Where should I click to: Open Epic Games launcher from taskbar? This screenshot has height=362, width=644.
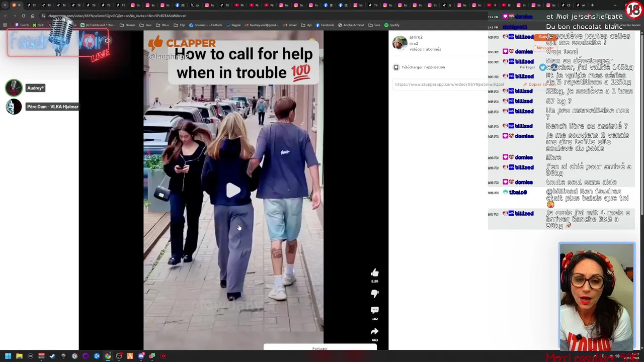pyautogui.click(x=63, y=356)
